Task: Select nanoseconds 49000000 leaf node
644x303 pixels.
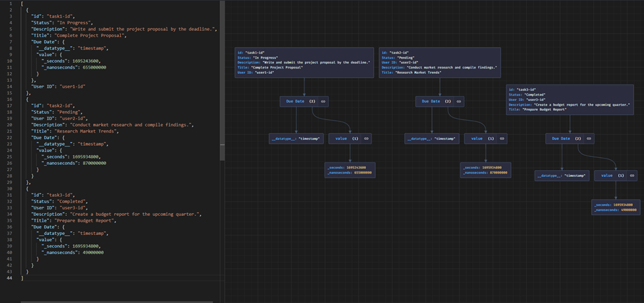Action: tap(616, 210)
